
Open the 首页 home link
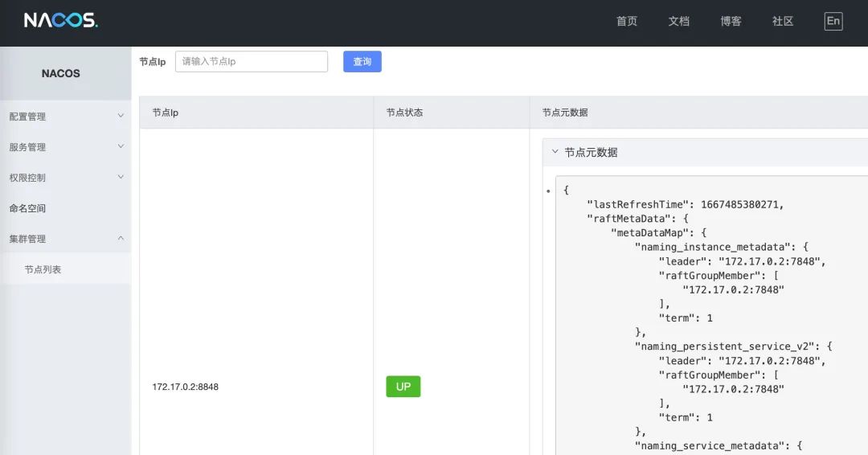[627, 21]
